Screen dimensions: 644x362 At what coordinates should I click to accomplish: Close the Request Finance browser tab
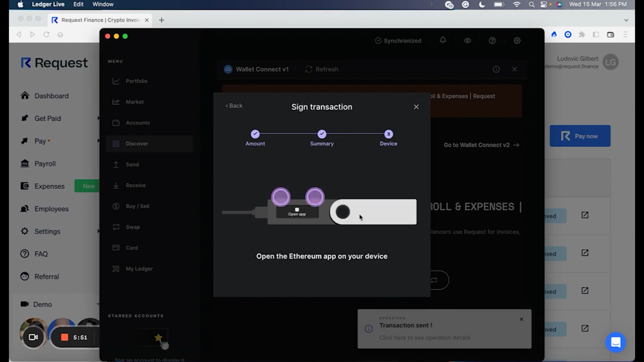point(147,20)
